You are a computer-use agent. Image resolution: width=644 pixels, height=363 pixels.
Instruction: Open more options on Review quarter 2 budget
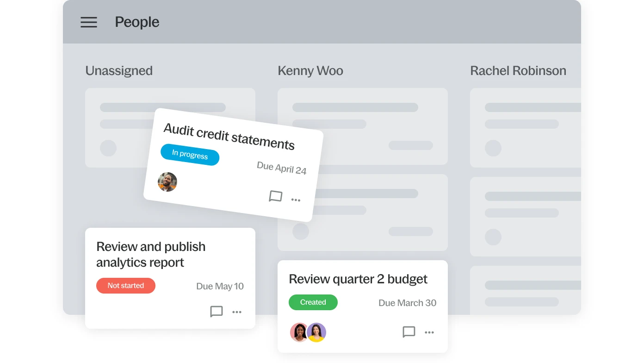tap(429, 332)
